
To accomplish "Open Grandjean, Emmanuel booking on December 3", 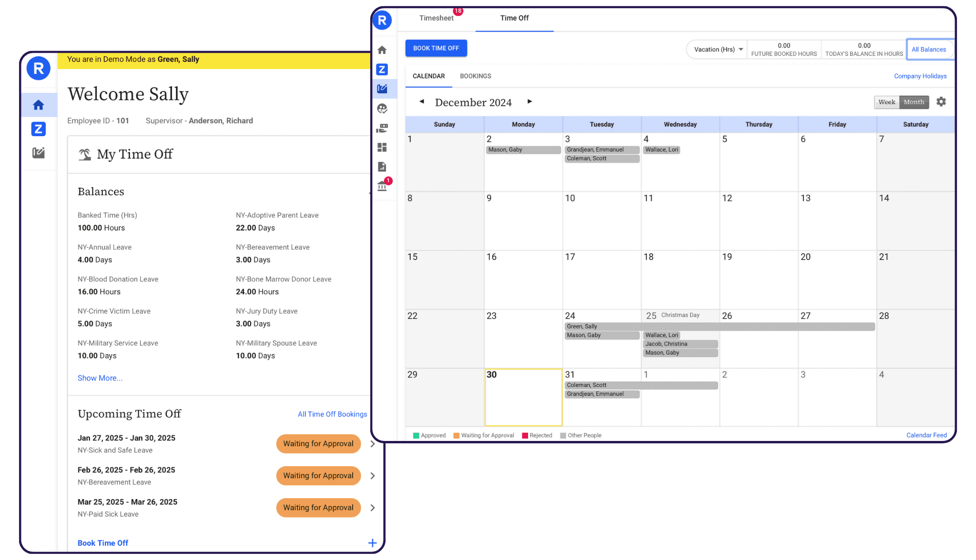I will click(602, 150).
